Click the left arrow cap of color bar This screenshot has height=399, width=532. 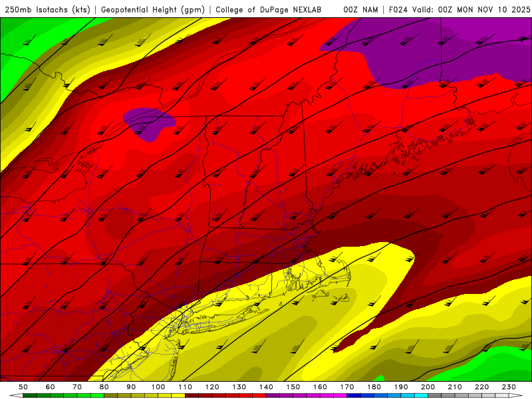coord(16,396)
